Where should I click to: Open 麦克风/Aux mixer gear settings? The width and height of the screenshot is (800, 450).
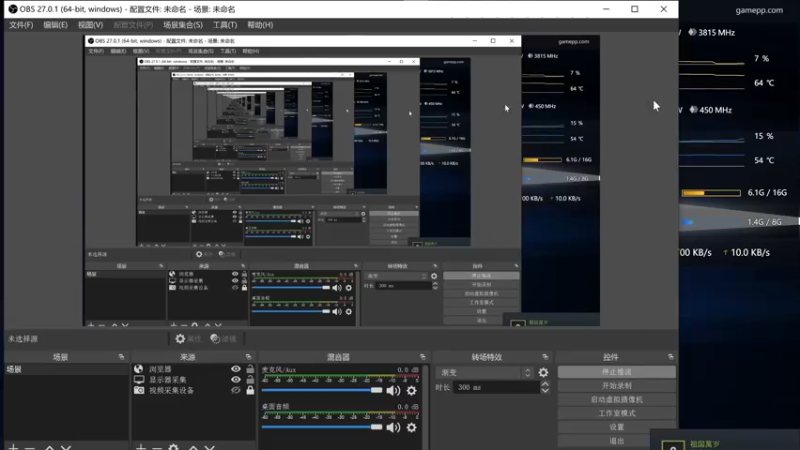point(411,391)
